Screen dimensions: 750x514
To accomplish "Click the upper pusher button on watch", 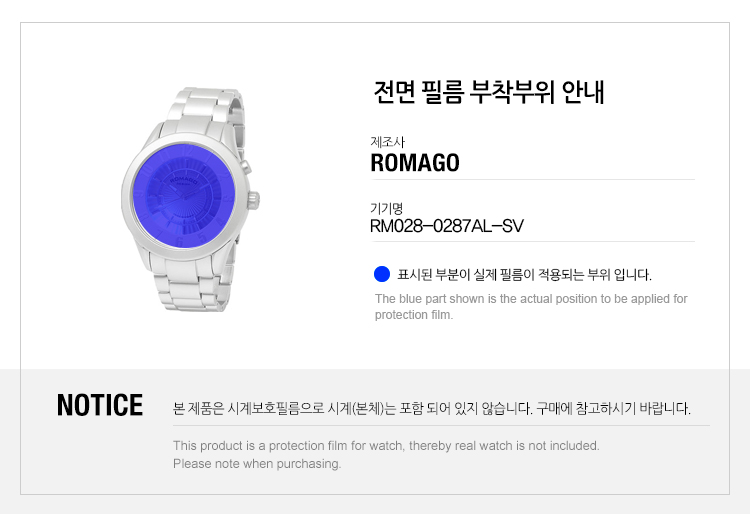I will click(245, 166).
